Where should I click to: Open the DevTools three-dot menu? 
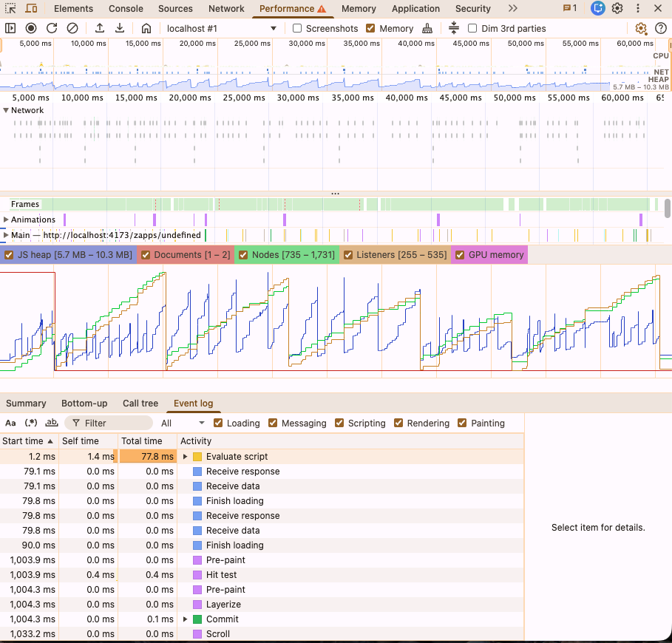[x=638, y=8]
